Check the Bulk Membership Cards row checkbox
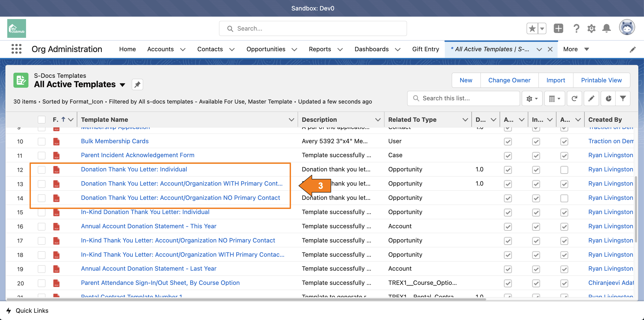The image size is (644, 320). [42, 141]
